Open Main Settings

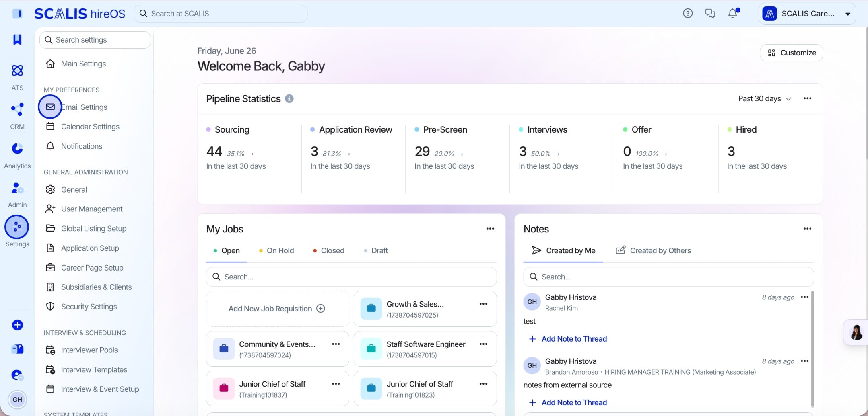[76, 64]
